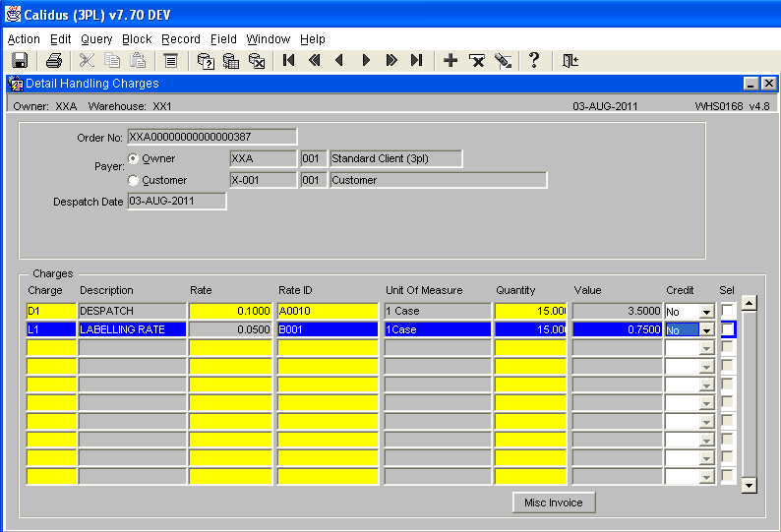Click the Print icon in toolbar

[x=54, y=61]
